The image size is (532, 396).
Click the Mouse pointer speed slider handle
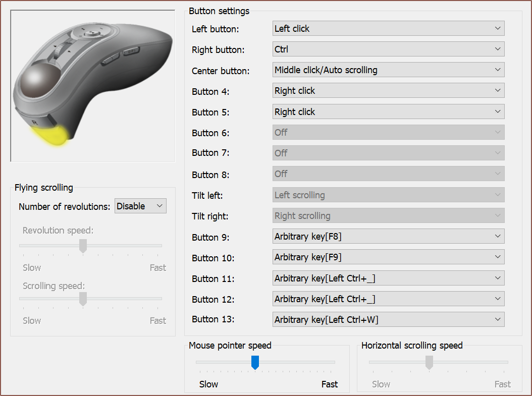point(255,363)
